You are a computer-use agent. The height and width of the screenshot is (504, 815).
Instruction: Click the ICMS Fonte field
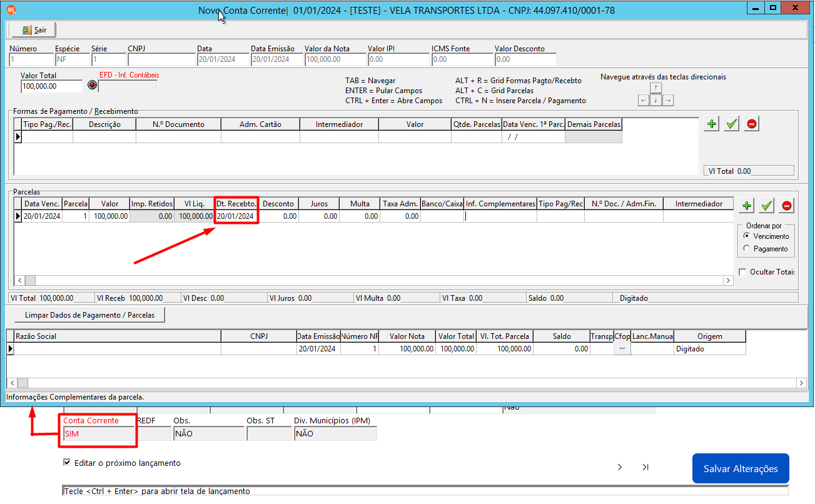point(462,59)
